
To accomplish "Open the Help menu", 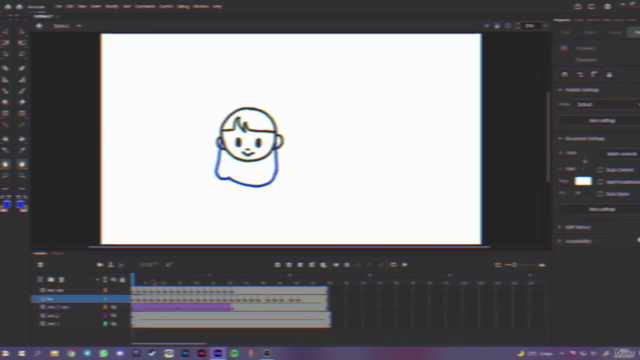I will [x=217, y=7].
